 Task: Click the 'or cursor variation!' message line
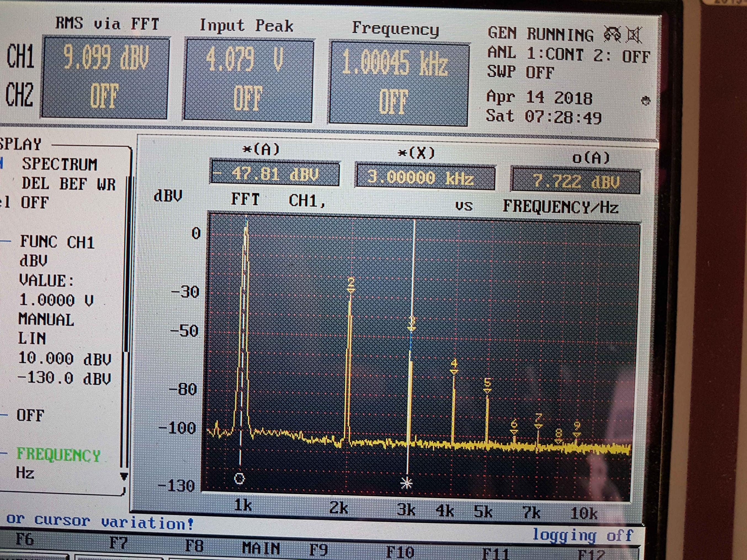coord(100,522)
